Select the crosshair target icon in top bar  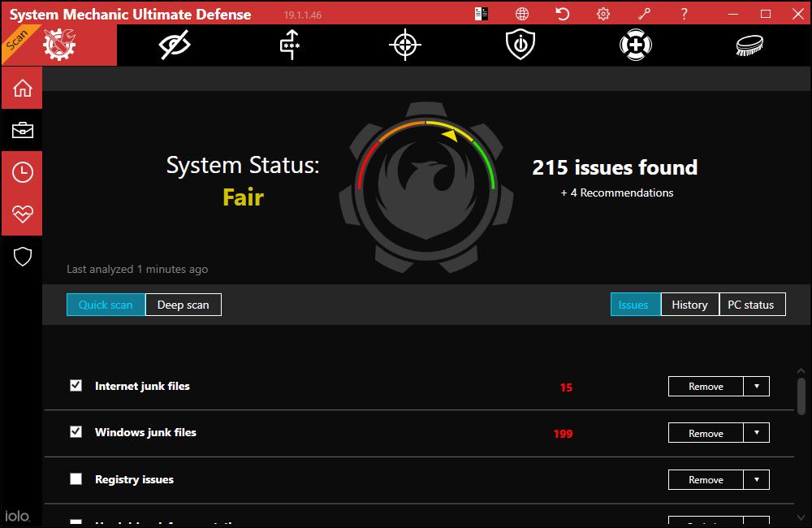404,45
